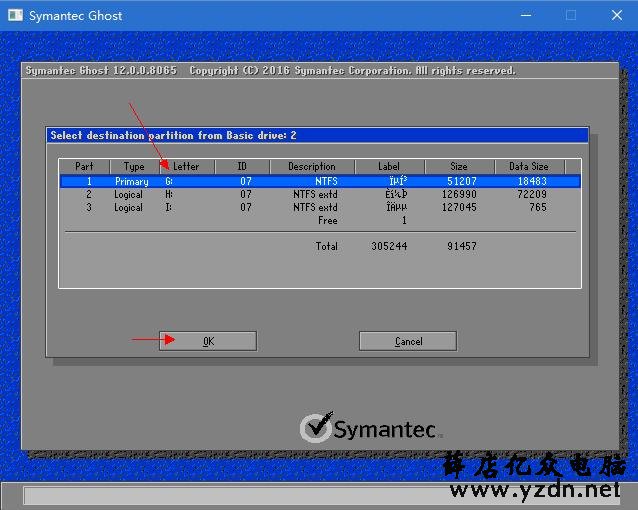Select partition 2 Logical H: row
Viewport: 638px width, 510px height.
pyautogui.click(x=320, y=194)
